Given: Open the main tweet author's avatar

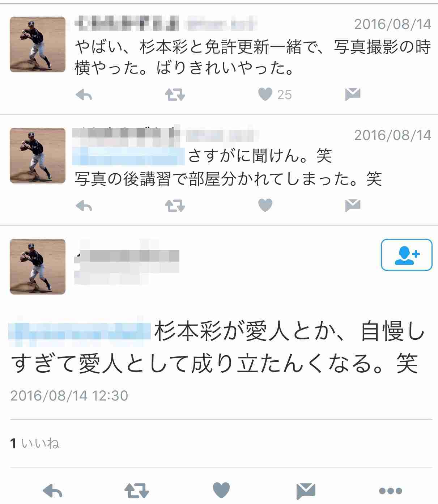Looking at the screenshot, I should pos(38,267).
